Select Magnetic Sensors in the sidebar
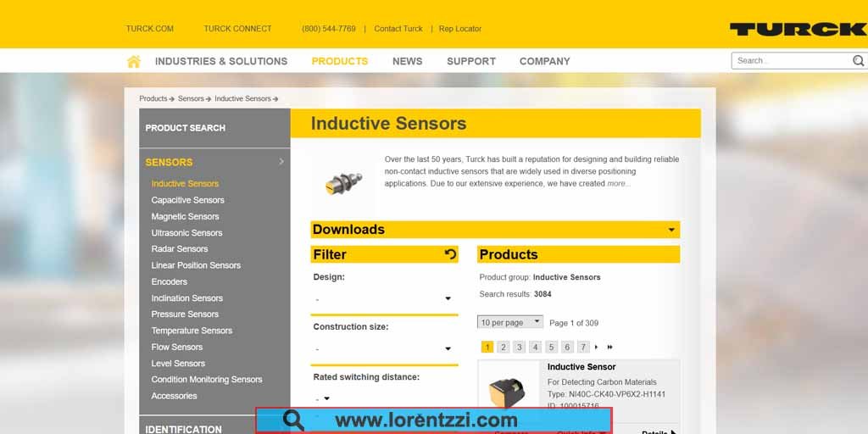The height and width of the screenshot is (434, 868). click(185, 216)
